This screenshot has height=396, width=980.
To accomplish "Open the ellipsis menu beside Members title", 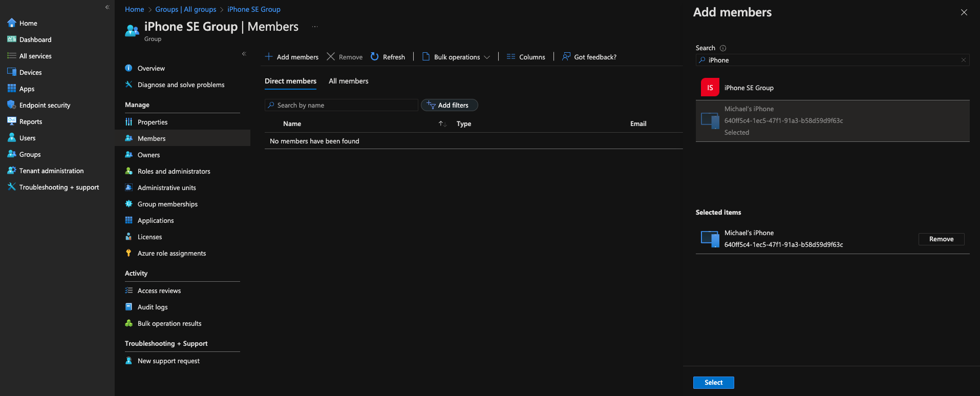I will [315, 27].
